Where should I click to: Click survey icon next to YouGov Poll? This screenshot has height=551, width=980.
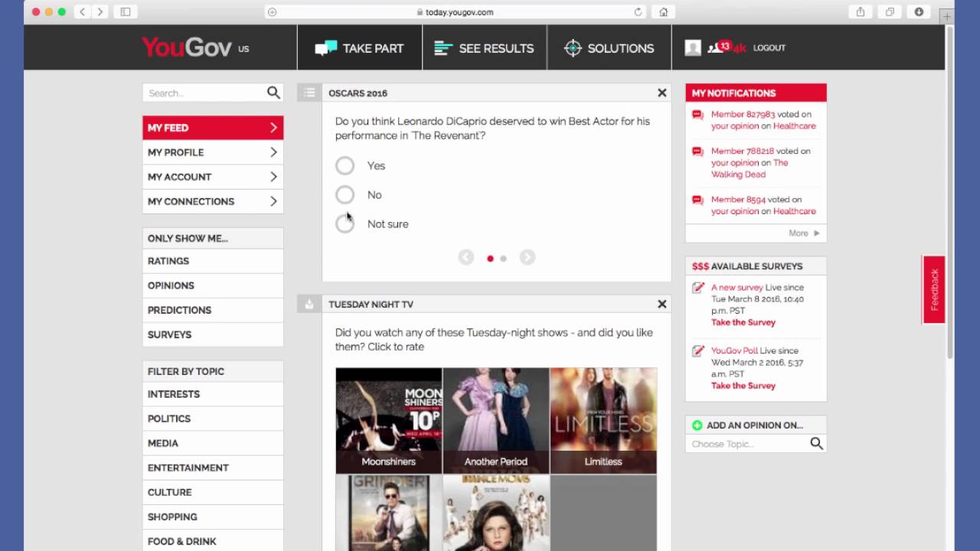point(698,351)
